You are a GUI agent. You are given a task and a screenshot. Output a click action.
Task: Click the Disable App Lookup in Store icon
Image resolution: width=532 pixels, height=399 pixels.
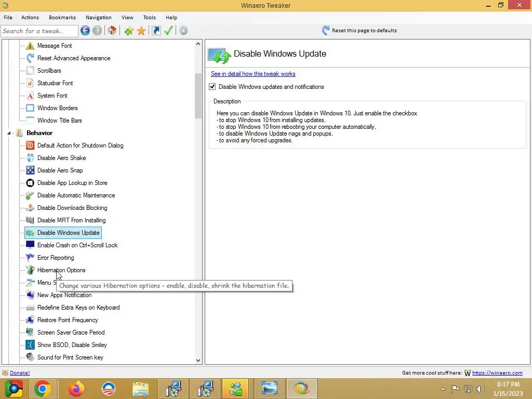[x=30, y=183]
